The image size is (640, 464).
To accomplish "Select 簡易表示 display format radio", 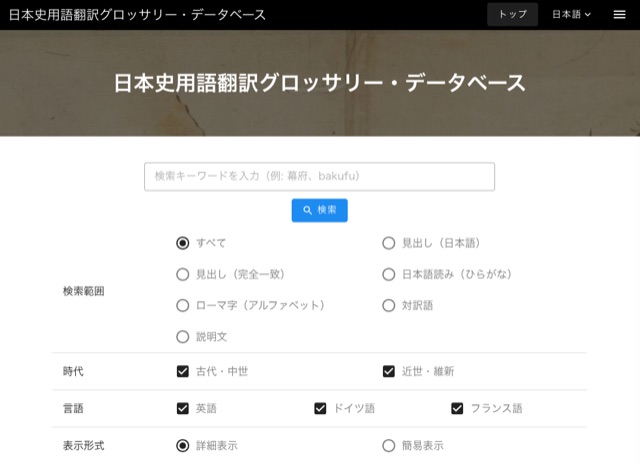I will tap(389, 446).
